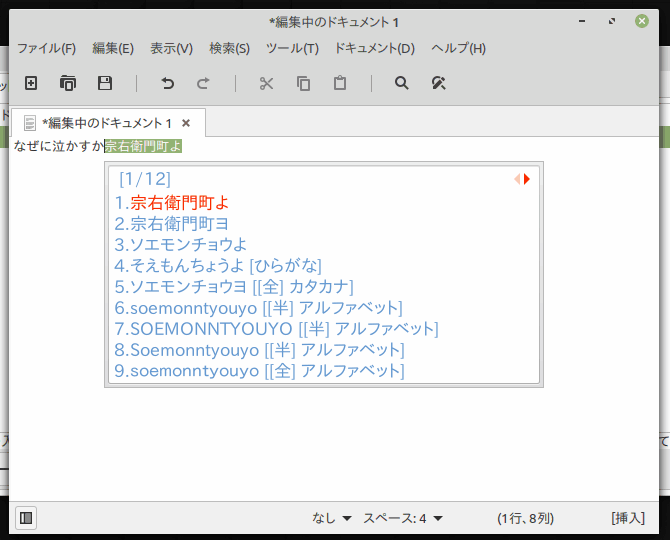Viewport: 670px width, 540px height.
Task: Choose candidate 6 lowercase soemonntyouyo half-width
Action: [x=259, y=307]
